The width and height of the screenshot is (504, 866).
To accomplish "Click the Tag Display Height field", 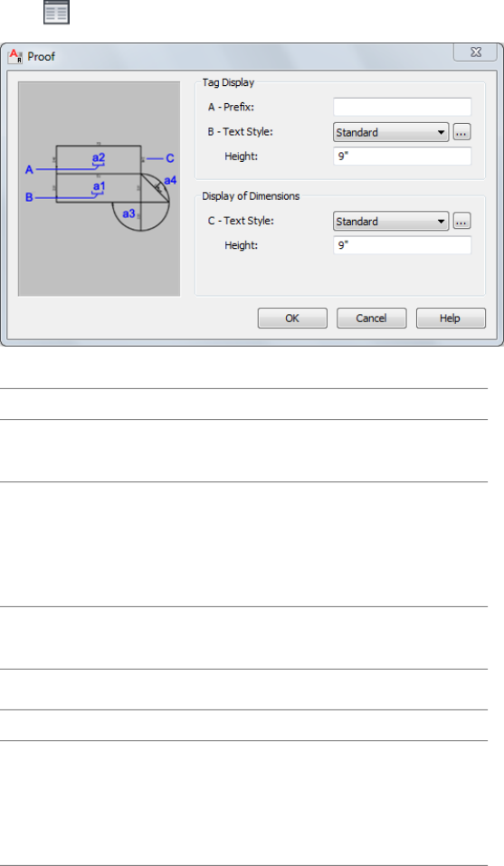I will pos(403,157).
